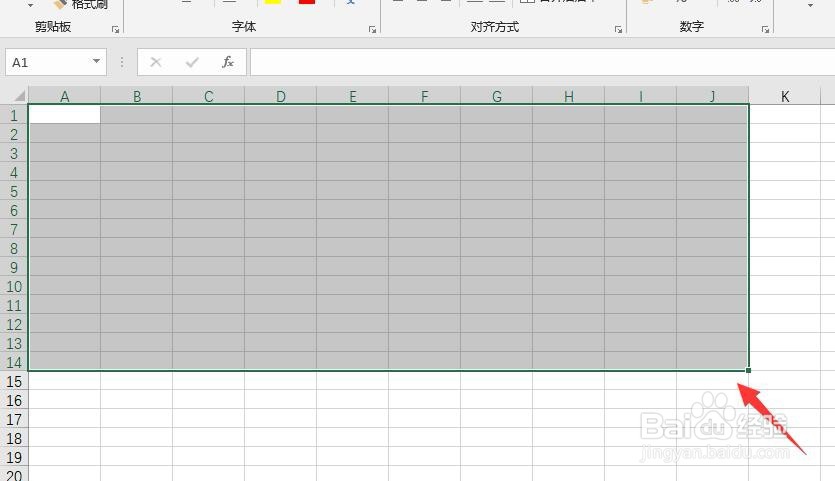
Task: Select column J header
Action: (713, 96)
